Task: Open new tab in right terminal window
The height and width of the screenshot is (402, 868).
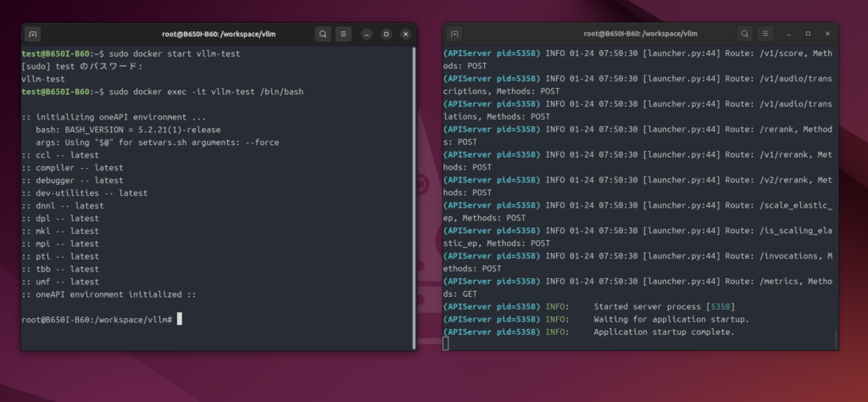Action: point(455,34)
